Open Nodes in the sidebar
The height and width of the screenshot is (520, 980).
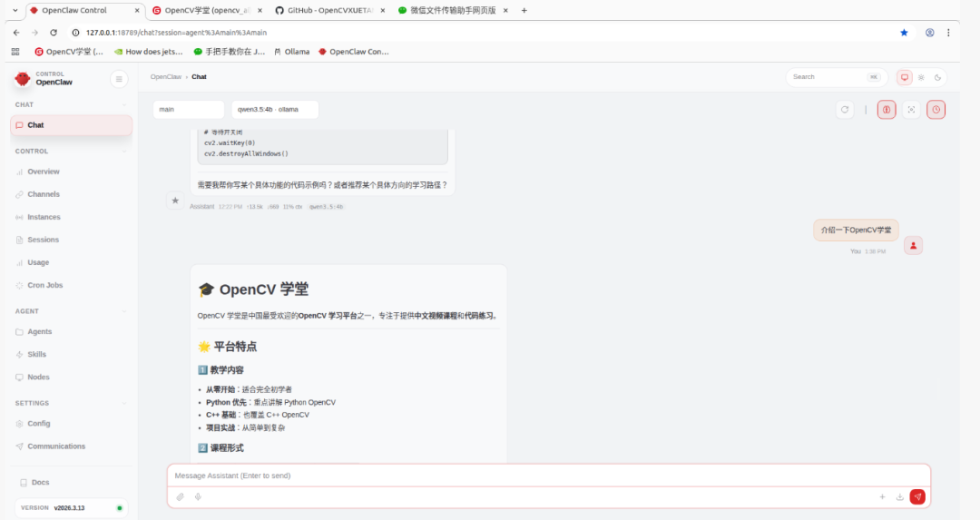coord(38,377)
